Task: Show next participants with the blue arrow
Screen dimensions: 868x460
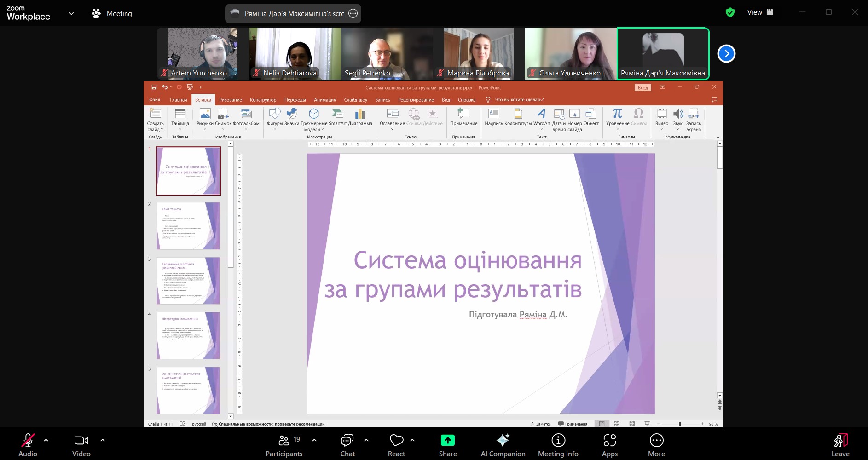Action: [x=726, y=53]
